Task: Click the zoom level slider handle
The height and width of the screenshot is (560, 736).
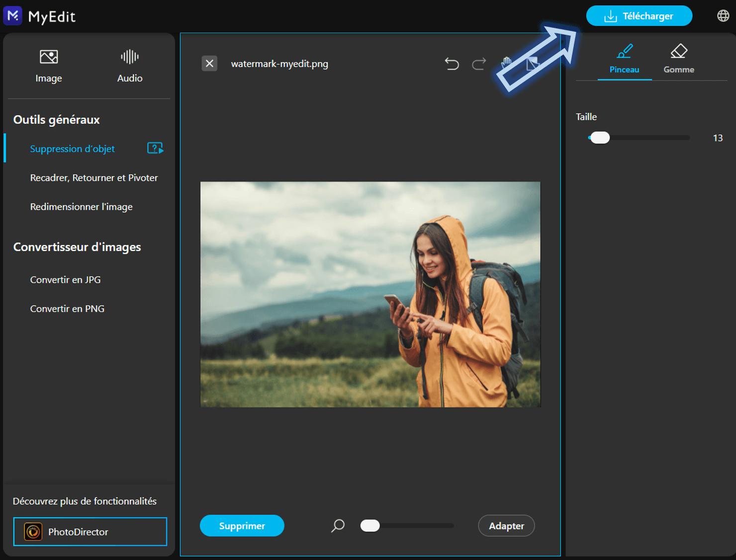Action: pos(370,526)
